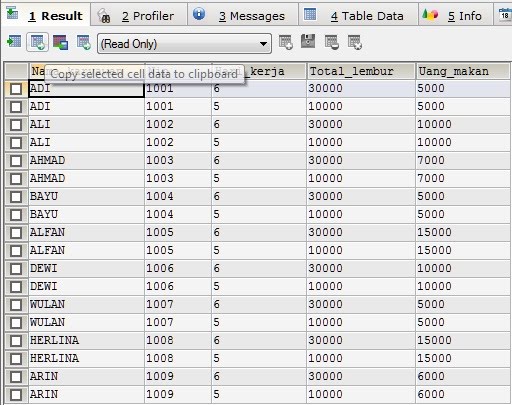This screenshot has height=405, width=512.
Task: Switch to the 4 Table Data tab
Action: 358,15
